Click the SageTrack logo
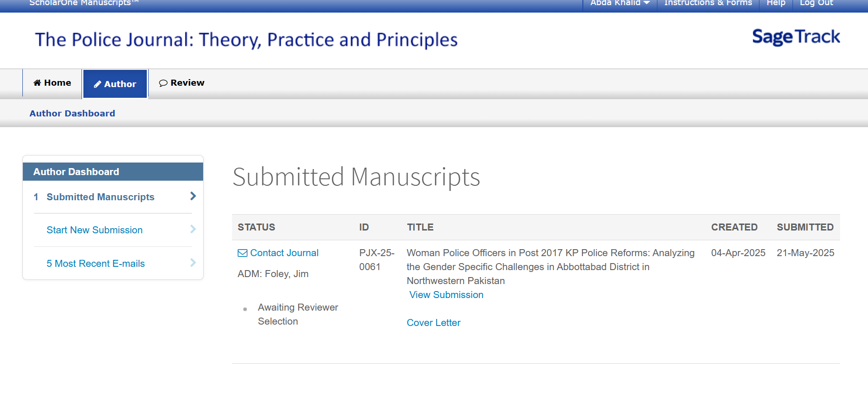Image resolution: width=868 pixels, height=407 pixels. point(796,37)
